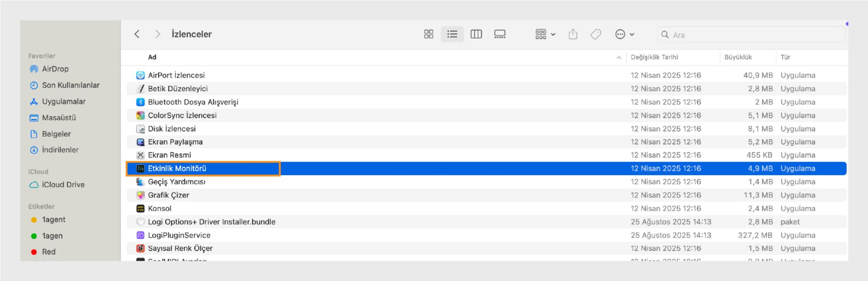Sort by Büyüklük column header
The width and height of the screenshot is (868, 281).
[738, 57]
